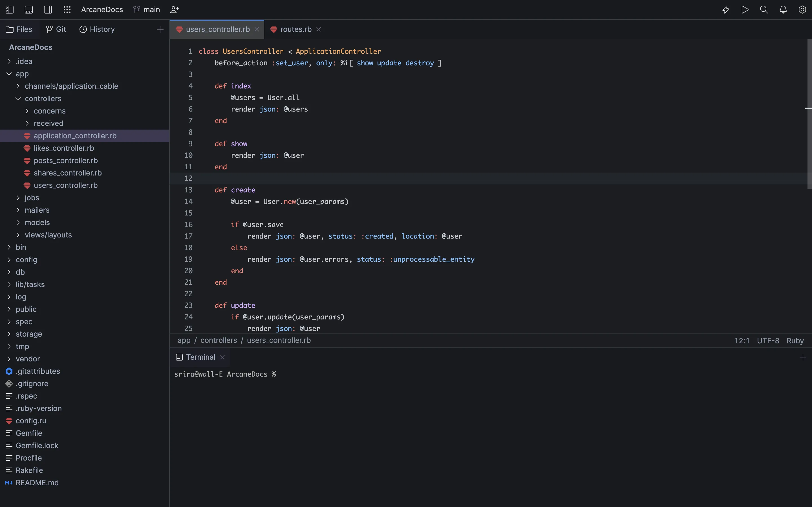Open the Git sidebar tab
812x507 pixels.
pyautogui.click(x=56, y=29)
